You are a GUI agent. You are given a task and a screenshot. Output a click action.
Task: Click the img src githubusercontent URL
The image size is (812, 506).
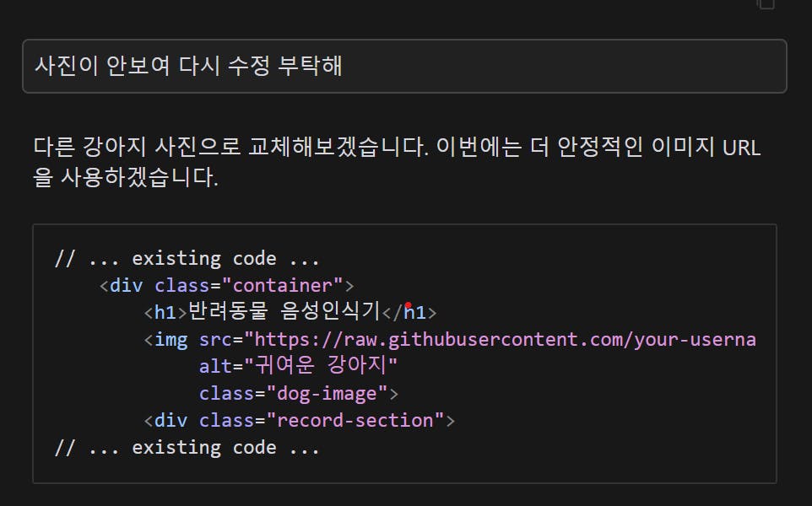click(505, 339)
